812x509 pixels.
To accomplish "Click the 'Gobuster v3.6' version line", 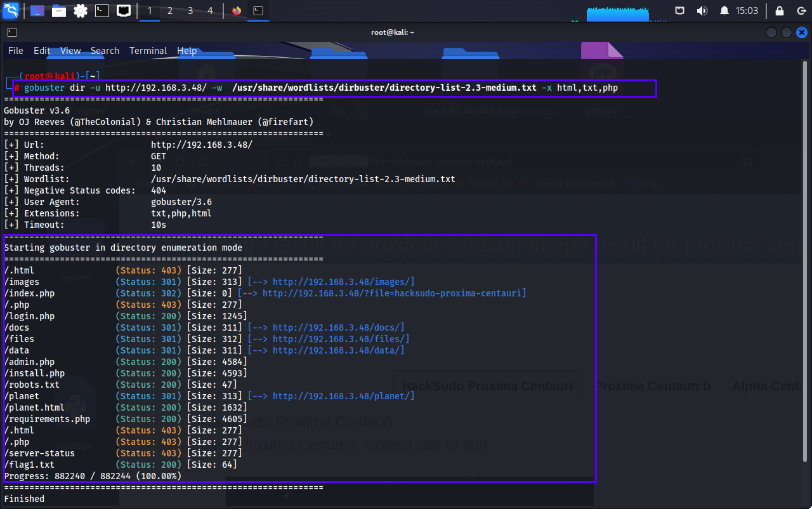I will coord(37,110).
